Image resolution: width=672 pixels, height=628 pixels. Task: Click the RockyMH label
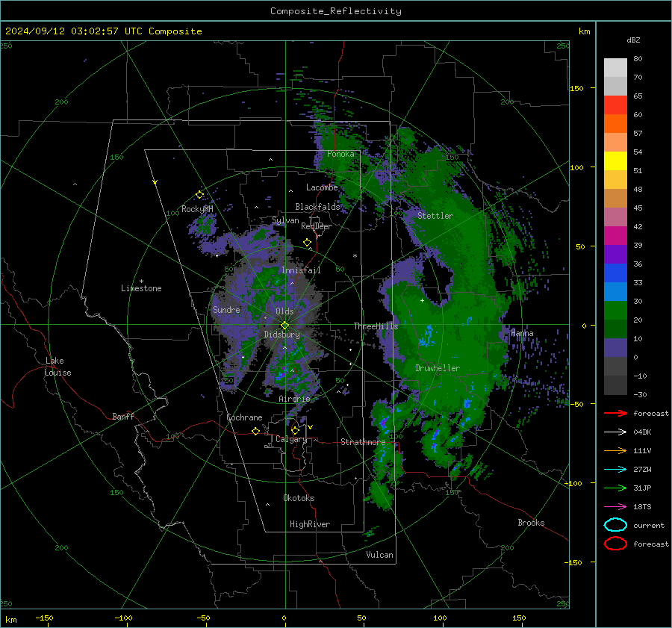pos(197,209)
